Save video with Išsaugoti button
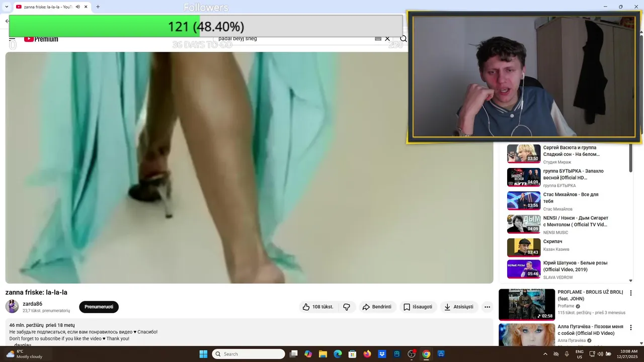Image resolution: width=644 pixels, height=362 pixels. click(418, 307)
